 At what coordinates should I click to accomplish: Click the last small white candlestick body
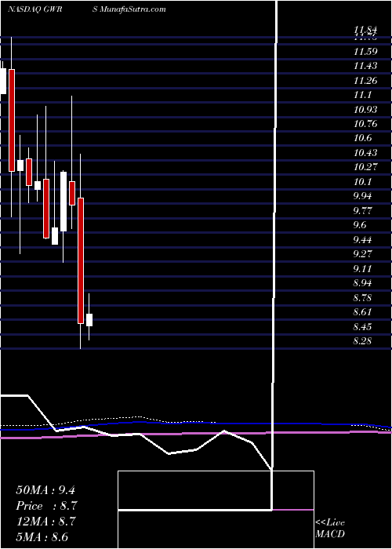tap(89, 320)
